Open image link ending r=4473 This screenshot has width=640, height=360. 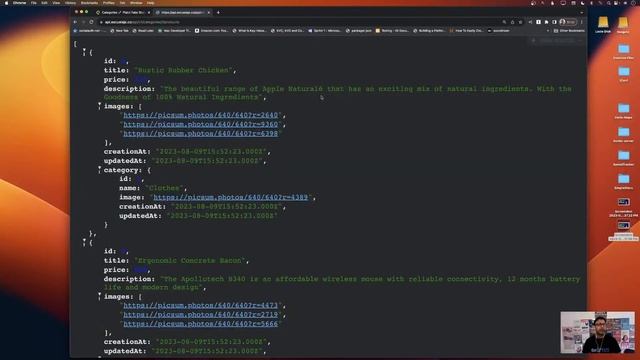200,305
